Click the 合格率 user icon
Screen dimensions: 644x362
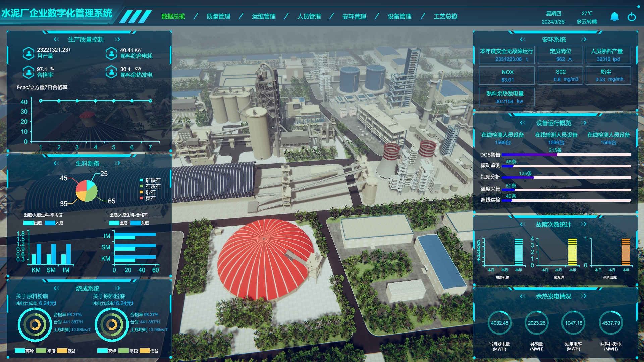tap(29, 72)
